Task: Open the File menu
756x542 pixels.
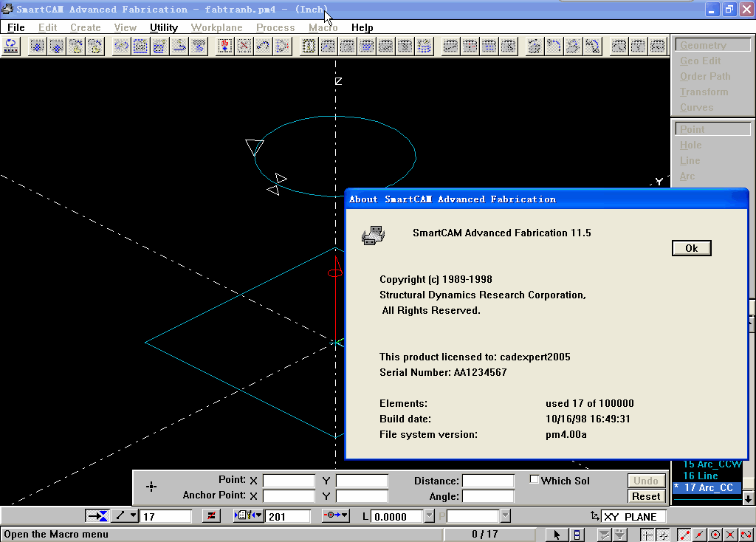Action: [16, 27]
